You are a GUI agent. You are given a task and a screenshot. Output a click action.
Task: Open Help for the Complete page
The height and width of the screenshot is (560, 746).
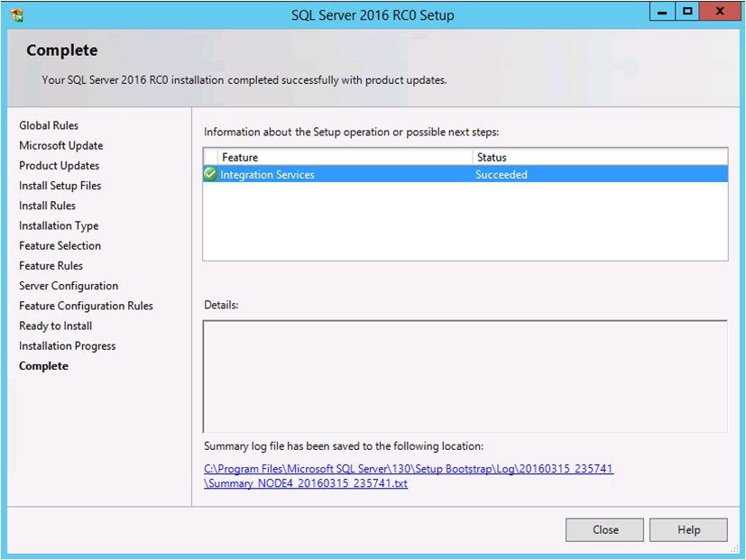688,529
